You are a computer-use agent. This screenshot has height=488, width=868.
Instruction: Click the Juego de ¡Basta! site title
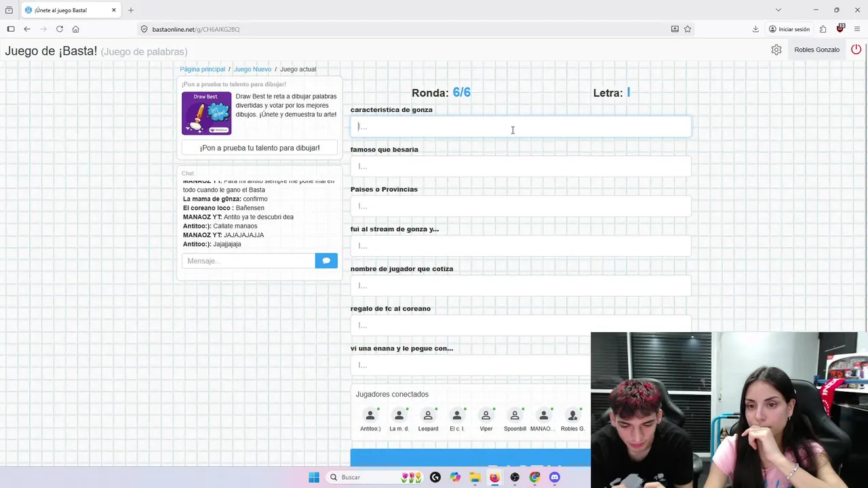click(51, 52)
